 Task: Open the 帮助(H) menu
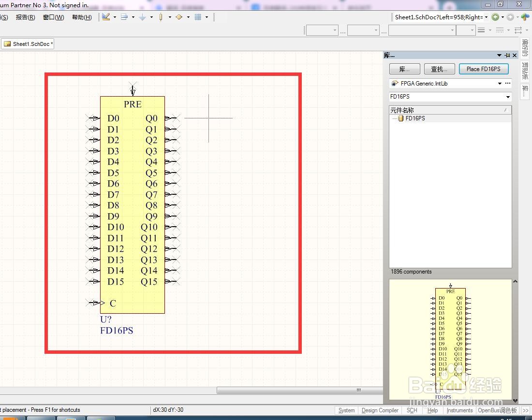tap(82, 17)
